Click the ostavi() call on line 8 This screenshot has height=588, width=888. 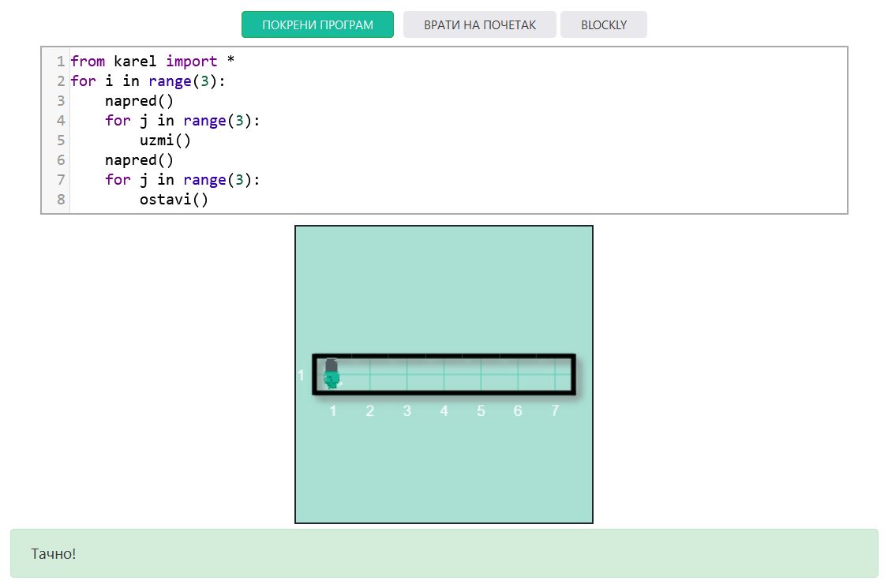(174, 200)
